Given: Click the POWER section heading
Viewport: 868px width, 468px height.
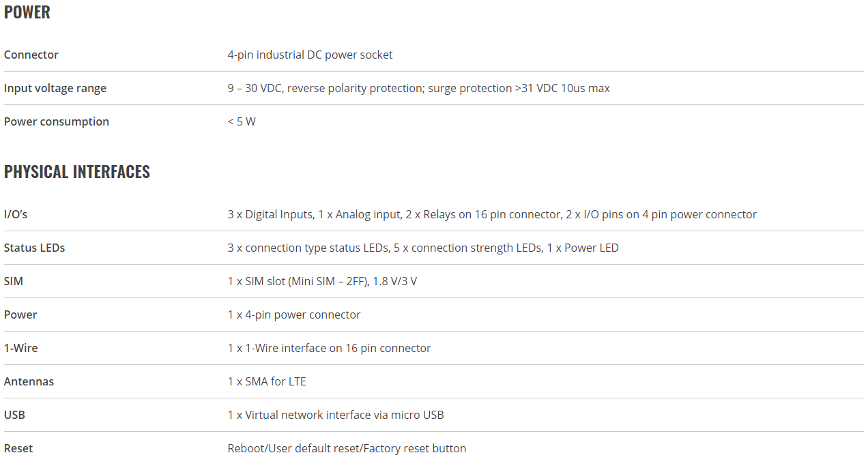Looking at the screenshot, I should [27, 12].
